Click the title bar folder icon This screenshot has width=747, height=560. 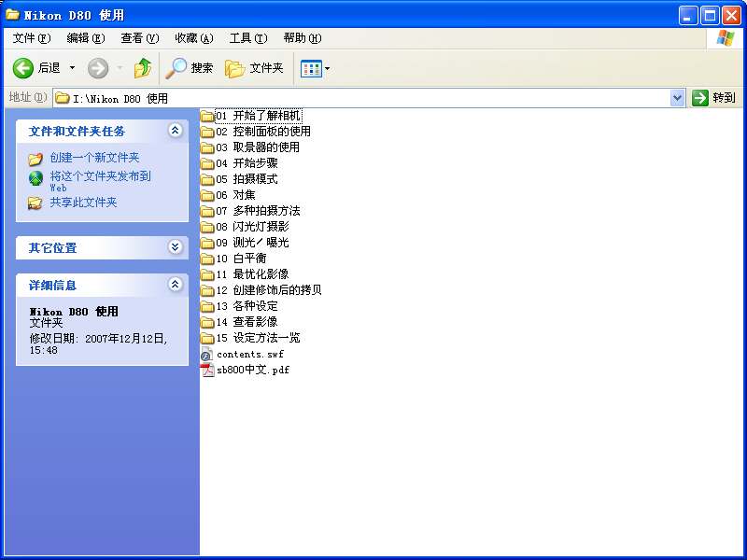[x=12, y=15]
